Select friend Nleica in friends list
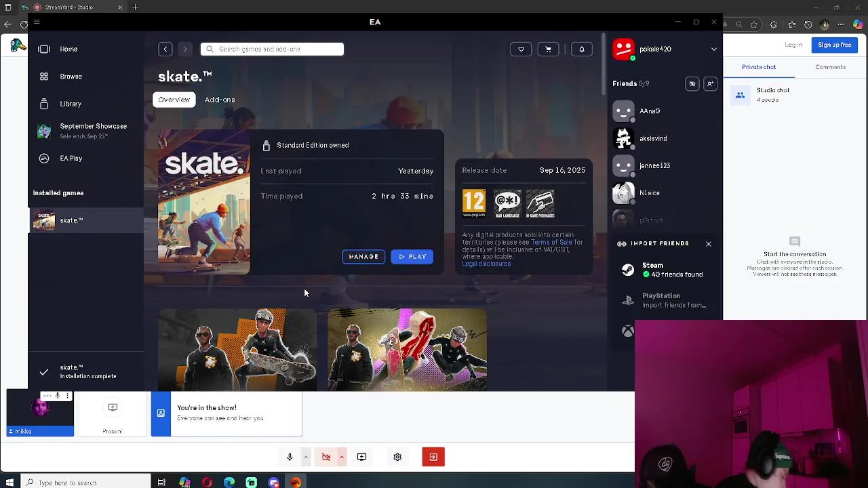This screenshot has height=488, width=868. pos(665,192)
